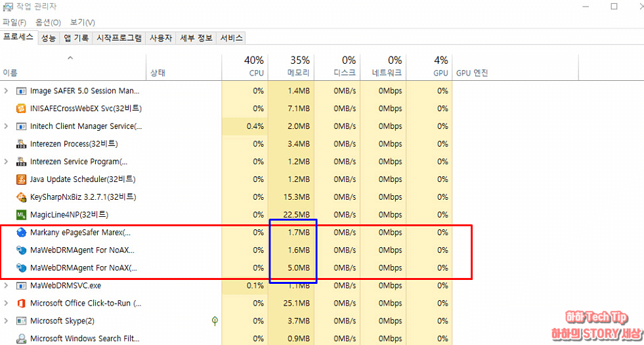This screenshot has width=644, height=345.
Task: Select the Interezen Process(32비트) process name
Action: (x=74, y=144)
